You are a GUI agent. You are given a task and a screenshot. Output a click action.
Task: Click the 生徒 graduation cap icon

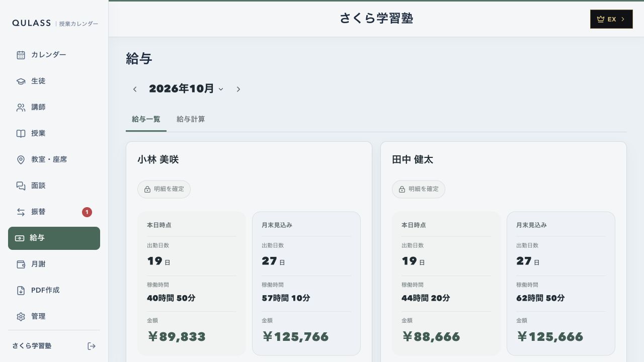point(21,81)
